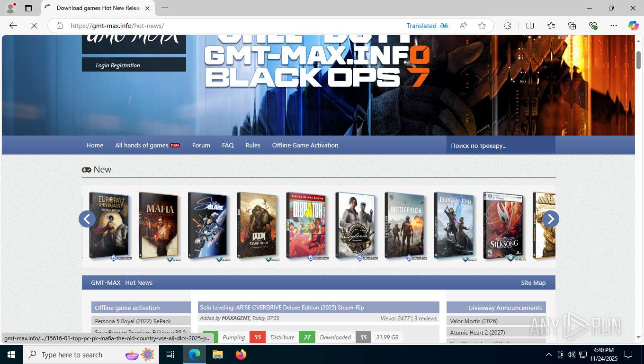Open the notification center
Screen dimensions: 644x364
click(x=628, y=355)
